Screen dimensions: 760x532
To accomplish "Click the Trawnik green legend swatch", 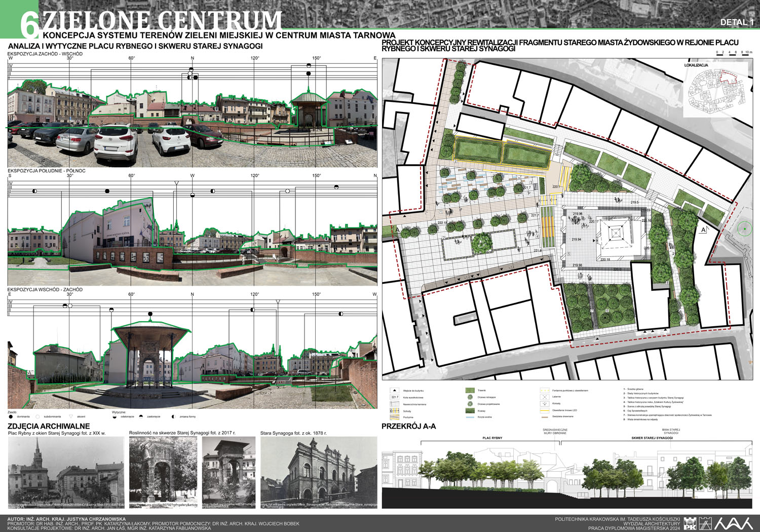I will click(x=470, y=391).
